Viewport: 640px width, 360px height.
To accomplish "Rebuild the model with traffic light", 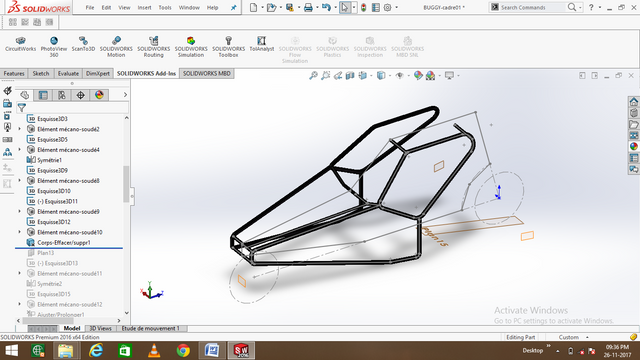I will click(363, 7).
